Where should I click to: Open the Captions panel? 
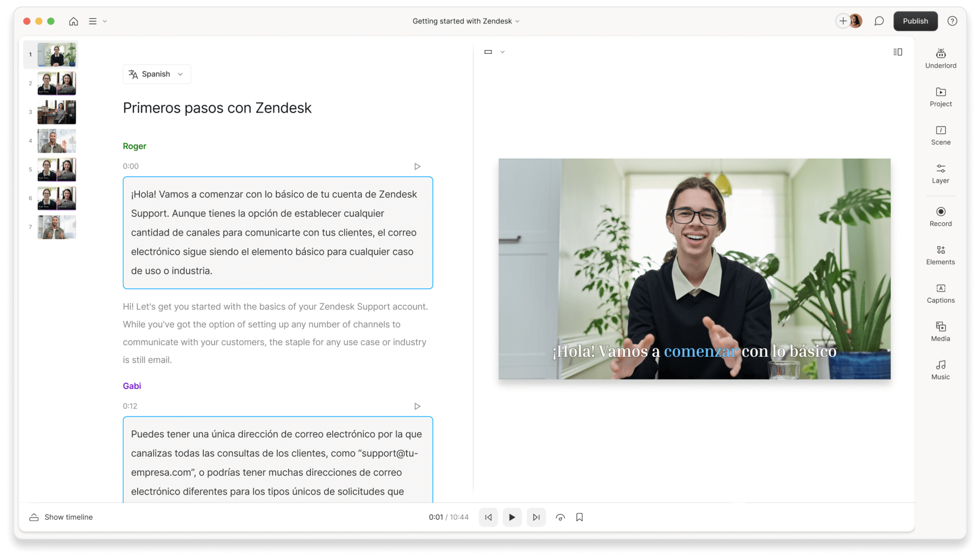[x=940, y=293]
